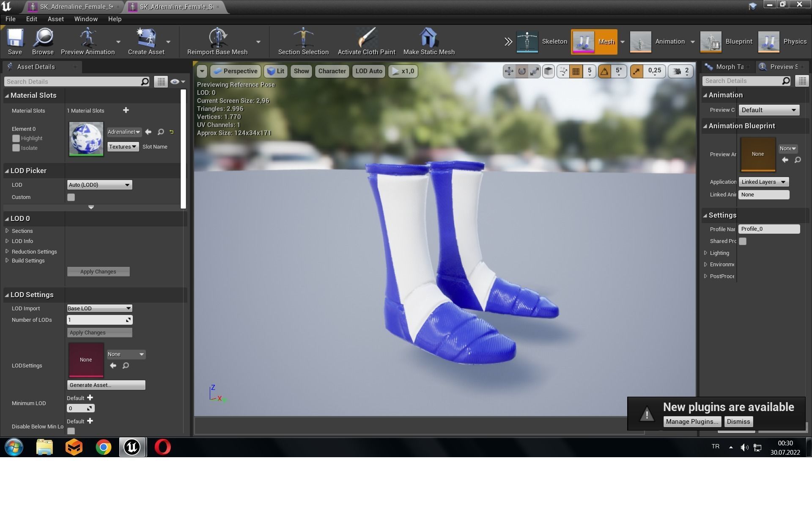Open the LOD Auto (LOD0) dropdown
The width and height of the screenshot is (812, 508).
click(x=99, y=185)
